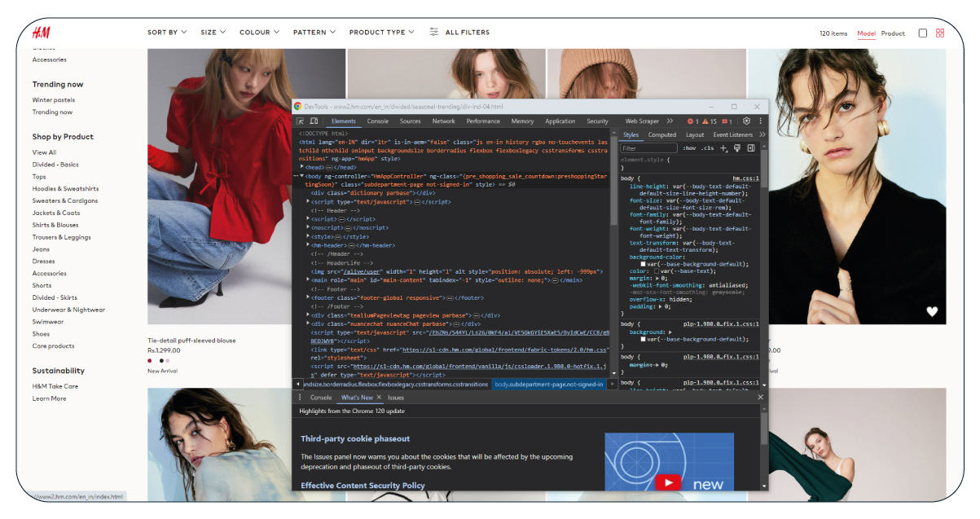Switch to the Computed styles tab
This screenshot has height=519, width=980.
pyautogui.click(x=662, y=135)
